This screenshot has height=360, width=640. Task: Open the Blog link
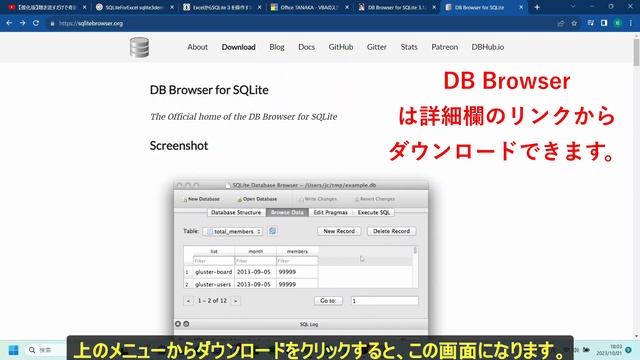click(277, 47)
